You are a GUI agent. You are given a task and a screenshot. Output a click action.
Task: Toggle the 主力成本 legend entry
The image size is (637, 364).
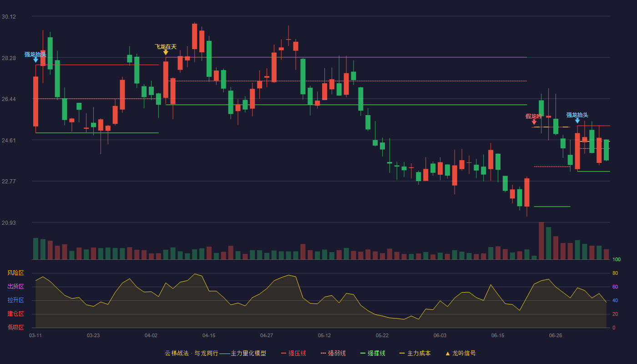pos(415,353)
